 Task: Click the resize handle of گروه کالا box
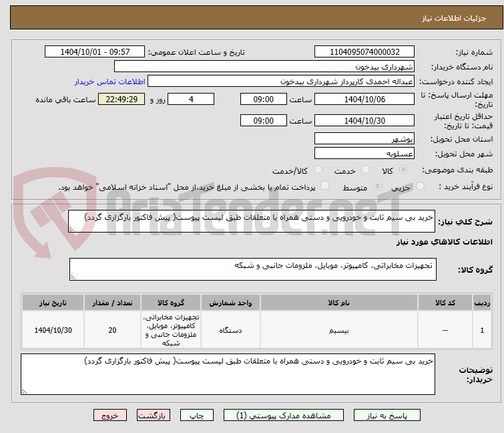[x=73, y=277]
